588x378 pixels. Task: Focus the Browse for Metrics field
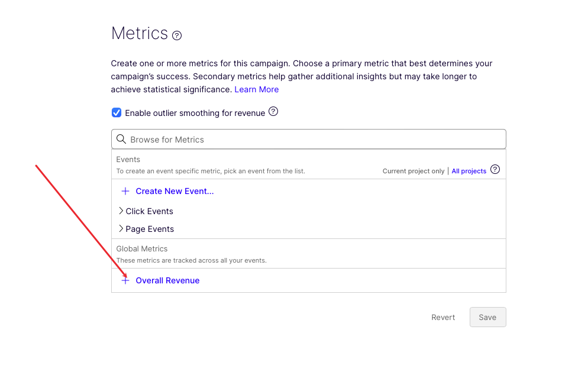coord(314,140)
